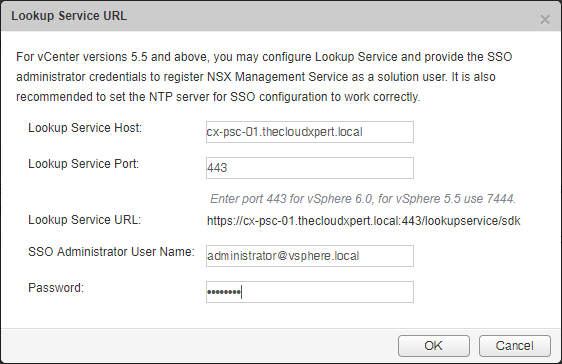The image size is (562, 364).
Task: Click into the Password field
Action: click(x=310, y=292)
